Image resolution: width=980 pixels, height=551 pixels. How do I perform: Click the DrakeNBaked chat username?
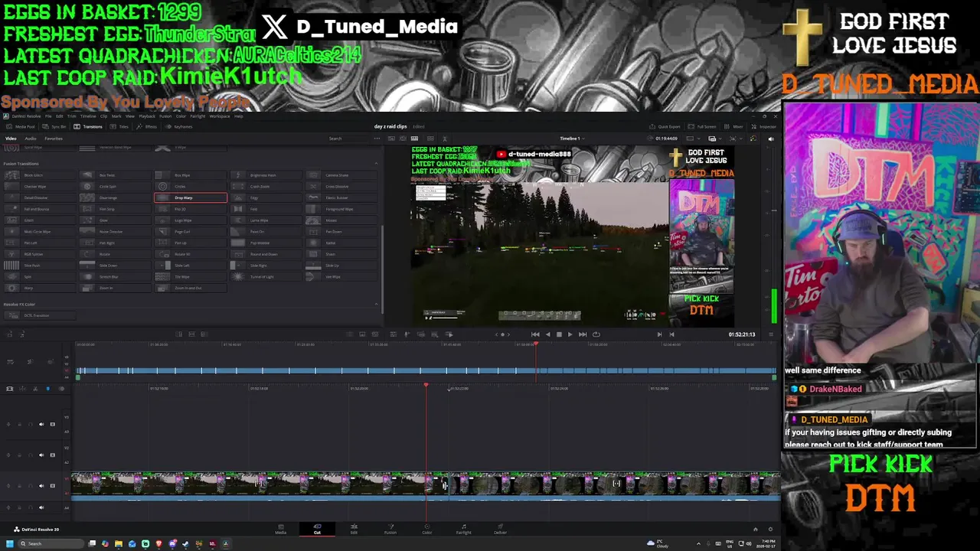coord(835,389)
